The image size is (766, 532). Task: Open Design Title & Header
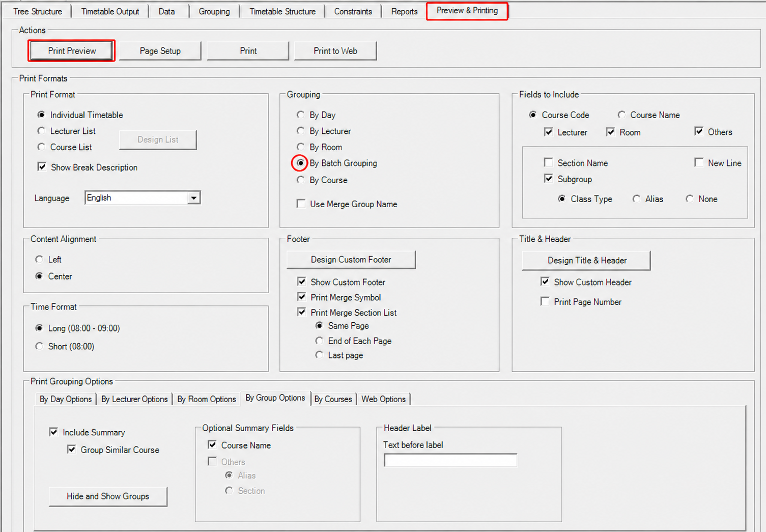(x=586, y=260)
